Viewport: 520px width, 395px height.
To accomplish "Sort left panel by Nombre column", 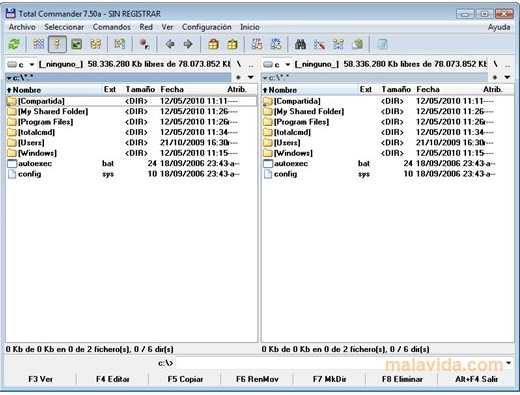I will tap(54, 90).
